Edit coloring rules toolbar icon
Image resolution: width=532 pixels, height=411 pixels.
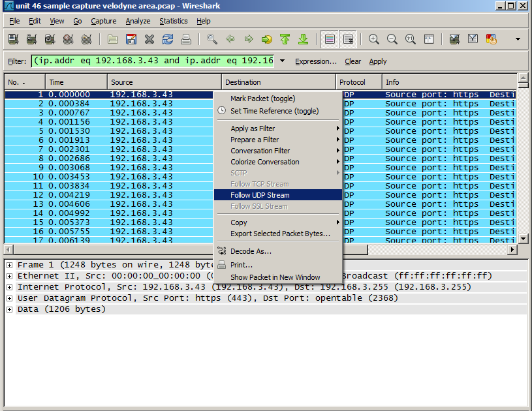[x=492, y=39]
